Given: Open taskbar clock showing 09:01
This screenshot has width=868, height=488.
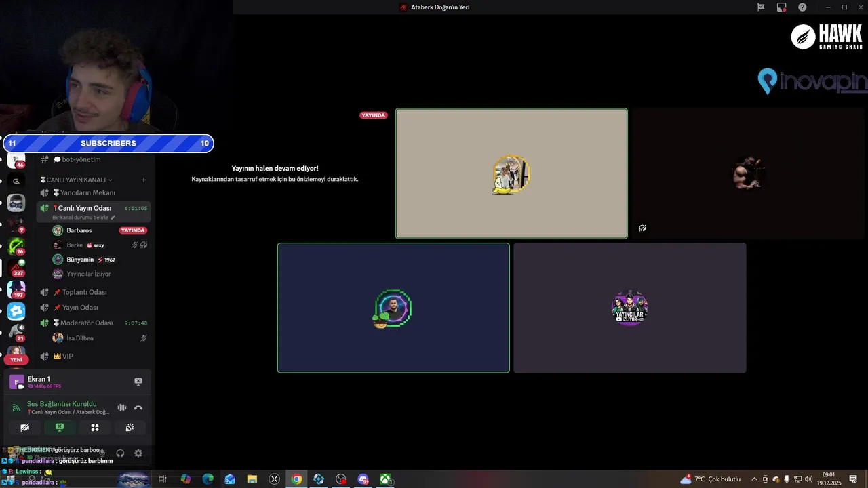Looking at the screenshot, I should [829, 479].
